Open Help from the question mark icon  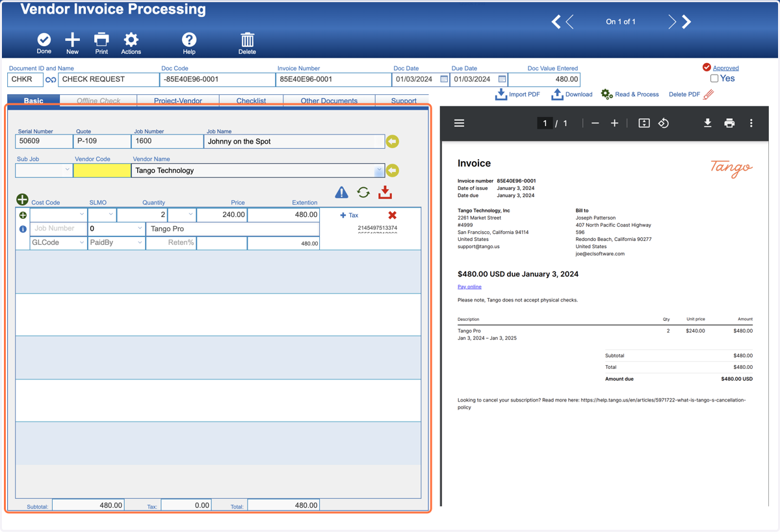tap(188, 40)
